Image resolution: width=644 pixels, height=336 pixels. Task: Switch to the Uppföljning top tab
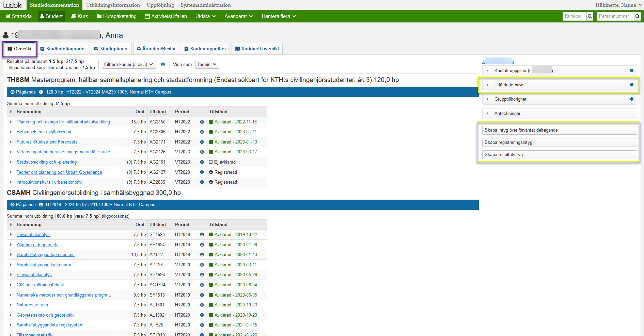point(160,5)
